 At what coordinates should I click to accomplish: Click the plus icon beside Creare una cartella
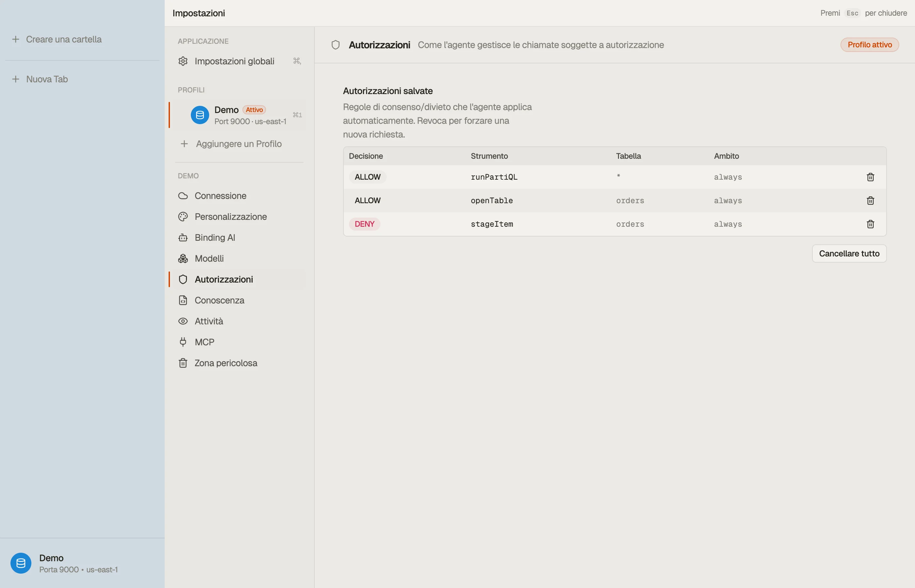click(16, 39)
